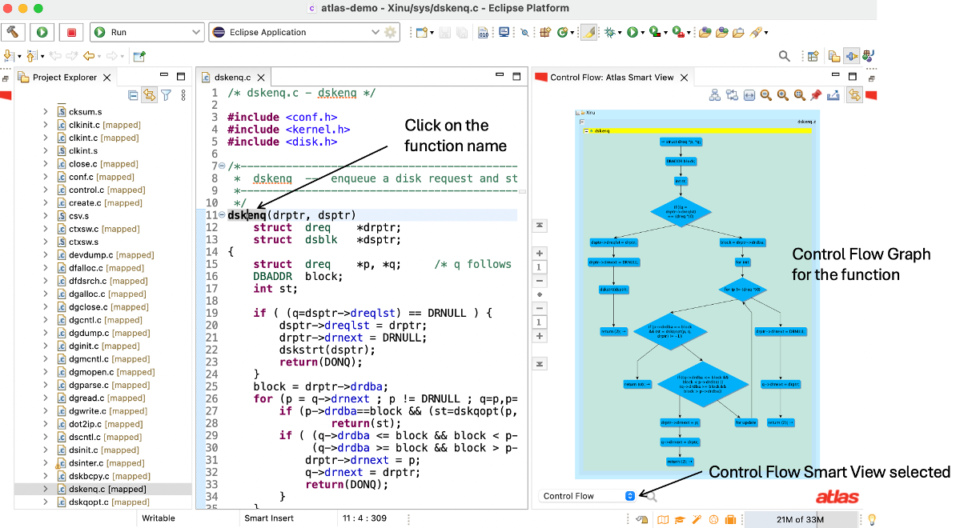
Task: Click the briefcase icon in status bar
Action: click(731, 519)
